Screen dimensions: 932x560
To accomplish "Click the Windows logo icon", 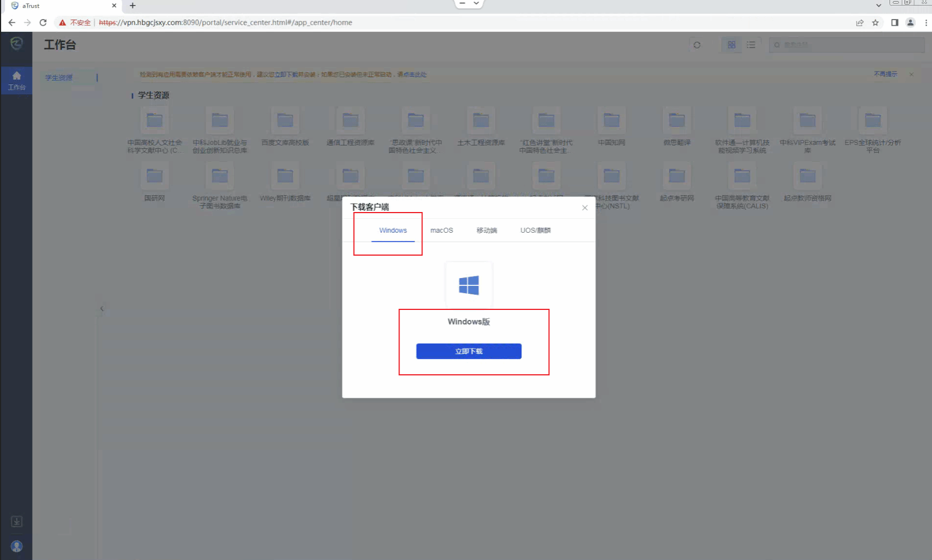I will click(468, 285).
